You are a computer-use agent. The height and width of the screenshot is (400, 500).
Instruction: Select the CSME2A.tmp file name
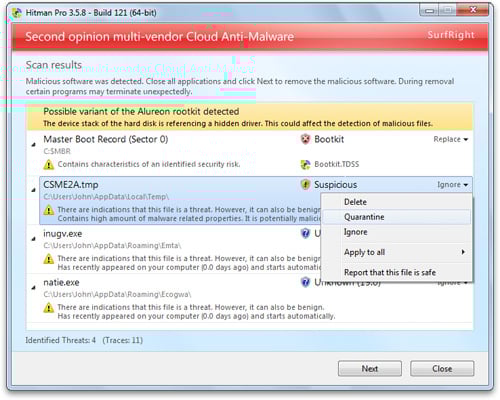click(x=71, y=184)
